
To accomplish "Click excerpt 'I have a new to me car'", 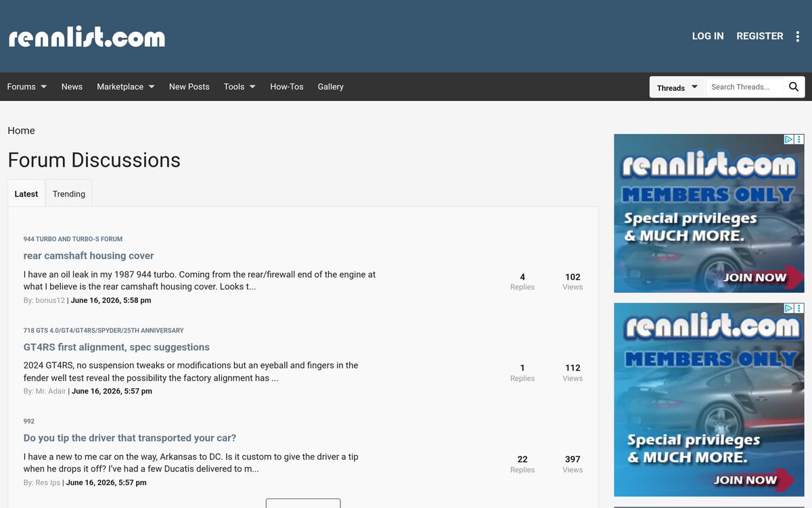I will [191, 463].
